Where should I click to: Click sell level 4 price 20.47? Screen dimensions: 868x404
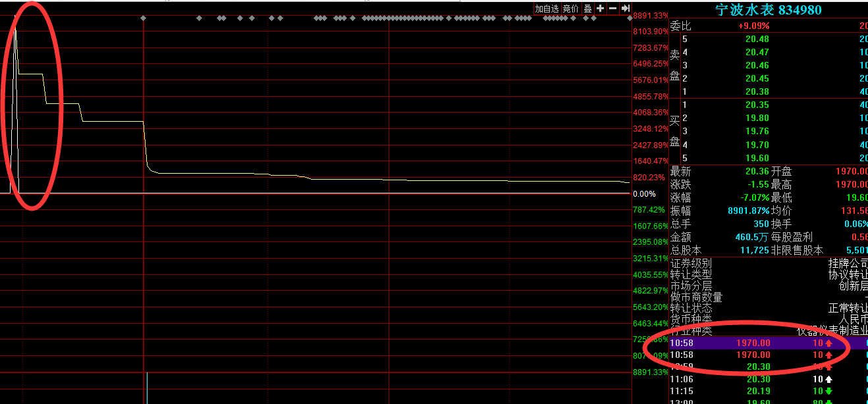pyautogui.click(x=757, y=52)
